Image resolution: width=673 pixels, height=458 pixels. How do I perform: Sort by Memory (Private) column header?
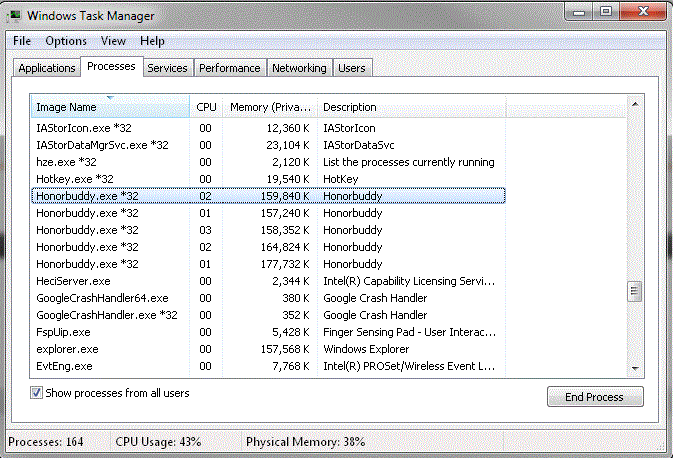[270, 107]
